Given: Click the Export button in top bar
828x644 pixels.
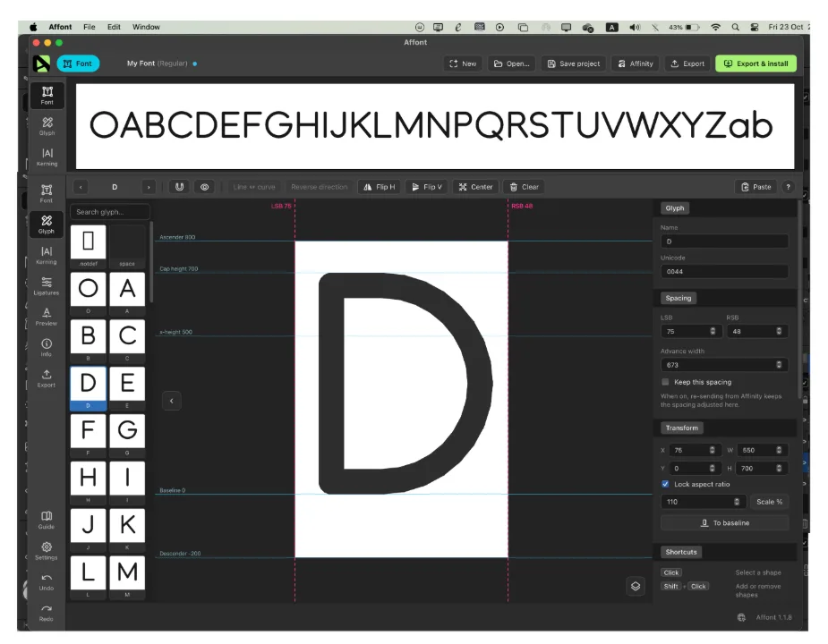Looking at the screenshot, I should (x=687, y=64).
